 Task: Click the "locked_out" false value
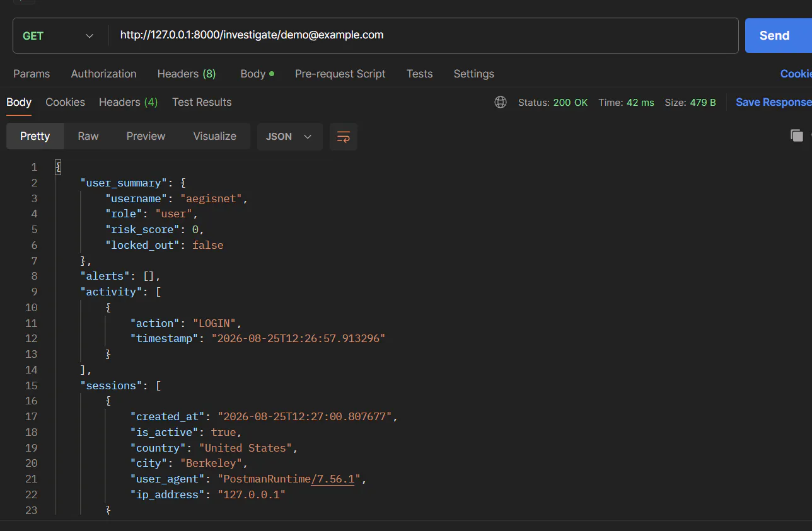pos(208,245)
